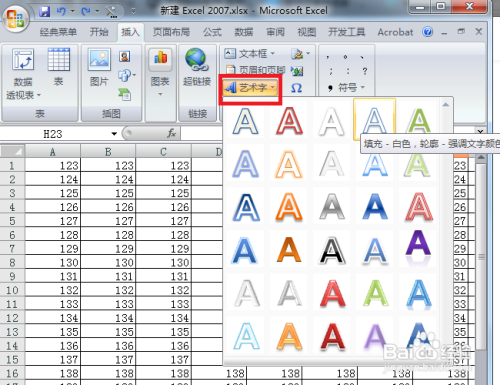Insert a picture using the 图片 icon
The width and height of the screenshot is (500, 385).
(99, 67)
